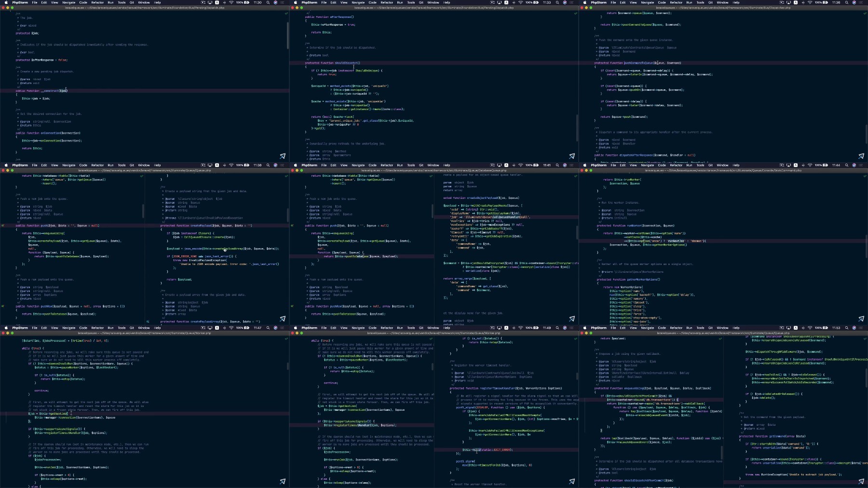Click the screen recording icon in the 11:47 menu bar
Screen dimensions: 868x488
point(203,328)
